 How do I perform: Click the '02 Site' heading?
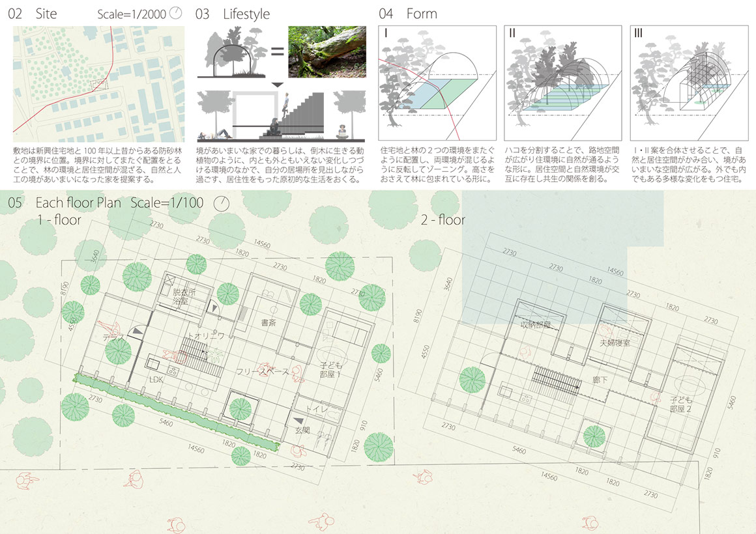(33, 14)
